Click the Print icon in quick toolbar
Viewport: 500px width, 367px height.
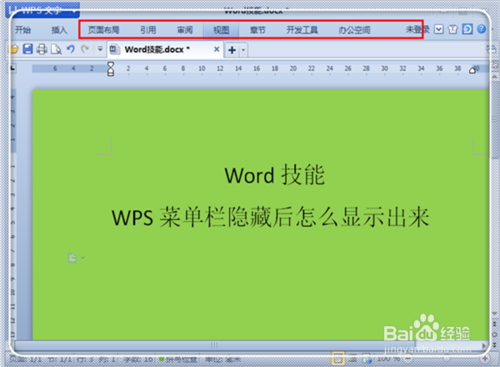42,49
